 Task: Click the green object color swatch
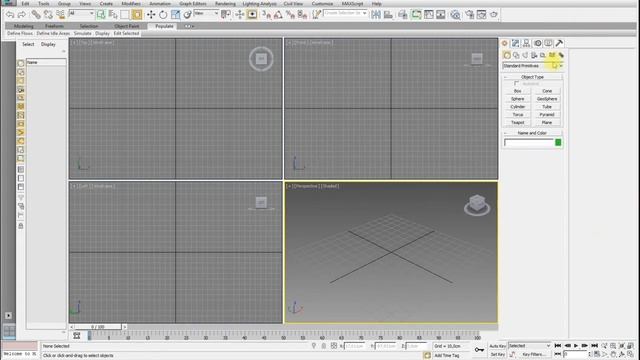(x=558, y=142)
